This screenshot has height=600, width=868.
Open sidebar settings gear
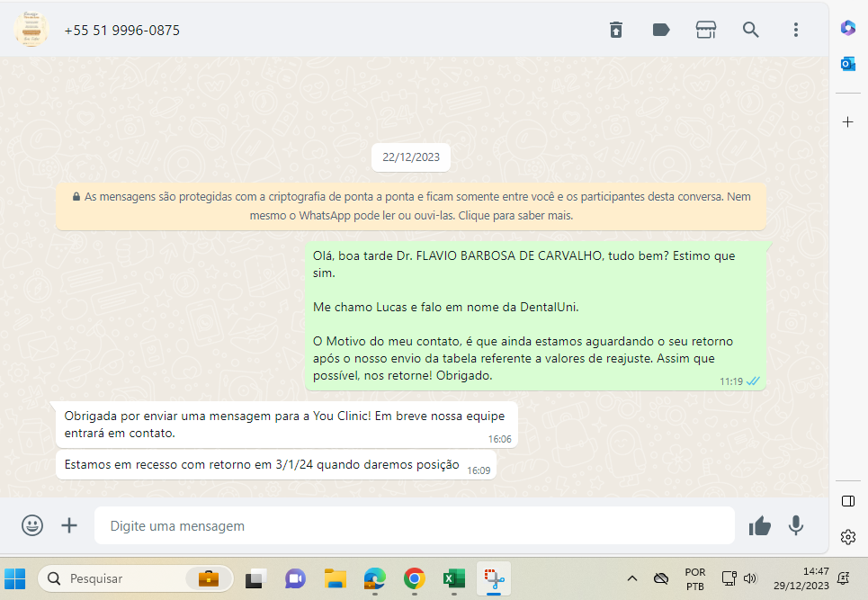coord(847,536)
